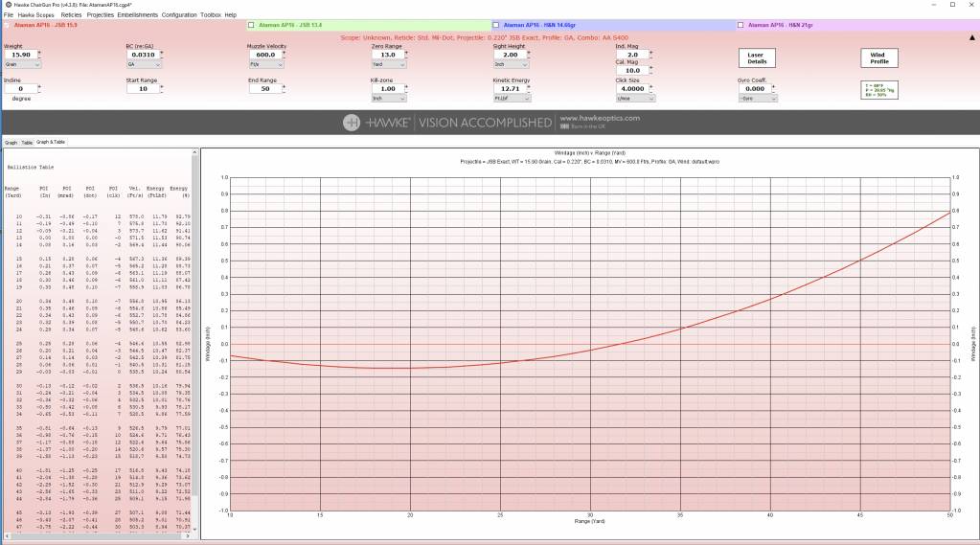Switch to the Graph tab

[11, 143]
